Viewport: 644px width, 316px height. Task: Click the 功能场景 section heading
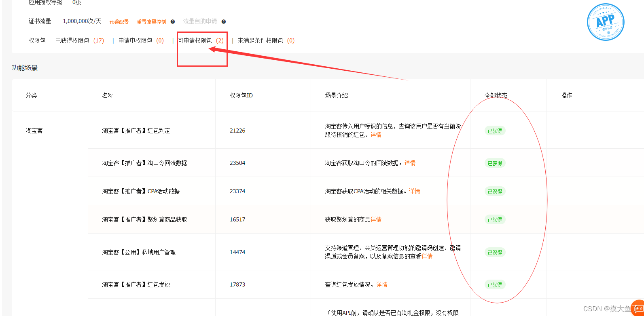(24, 67)
